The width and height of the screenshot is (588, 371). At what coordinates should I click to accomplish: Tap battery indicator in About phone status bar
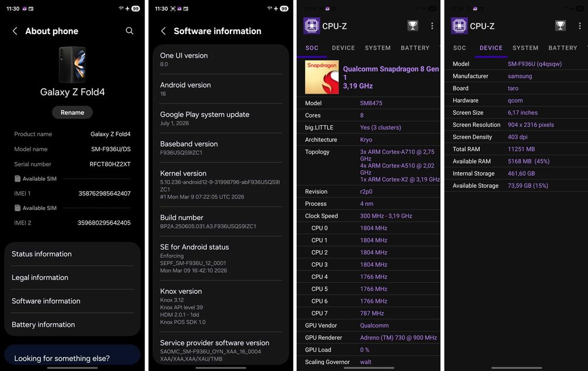(x=135, y=9)
